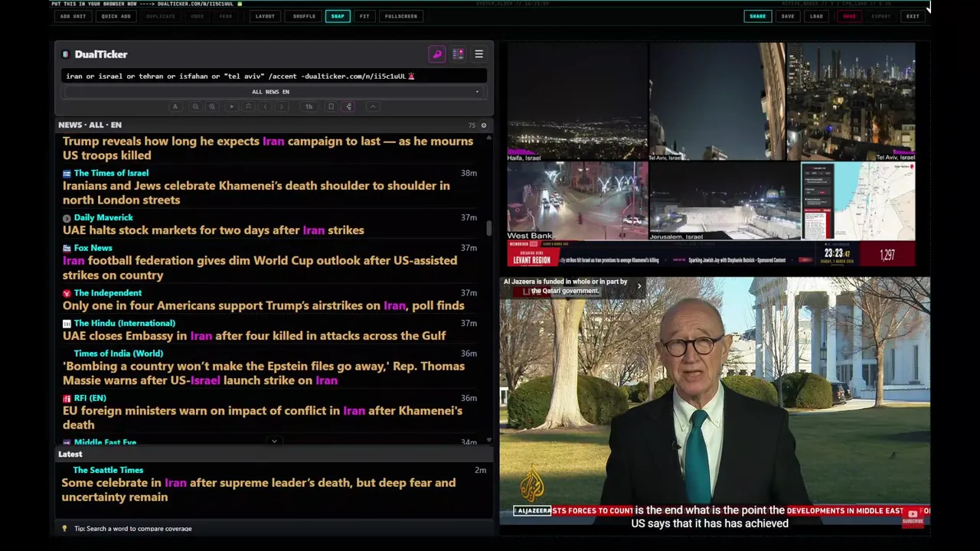Click the lightbulb tip icon
This screenshot has width=980, height=551.
pyautogui.click(x=65, y=529)
